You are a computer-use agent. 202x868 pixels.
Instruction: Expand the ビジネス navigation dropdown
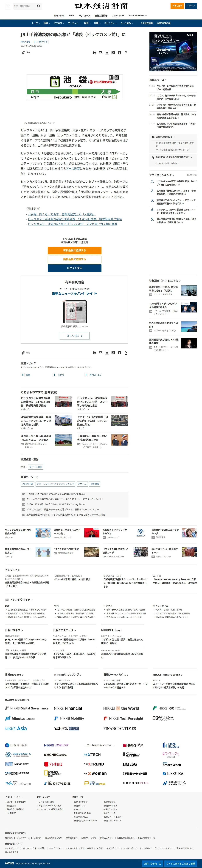coord(59,23)
